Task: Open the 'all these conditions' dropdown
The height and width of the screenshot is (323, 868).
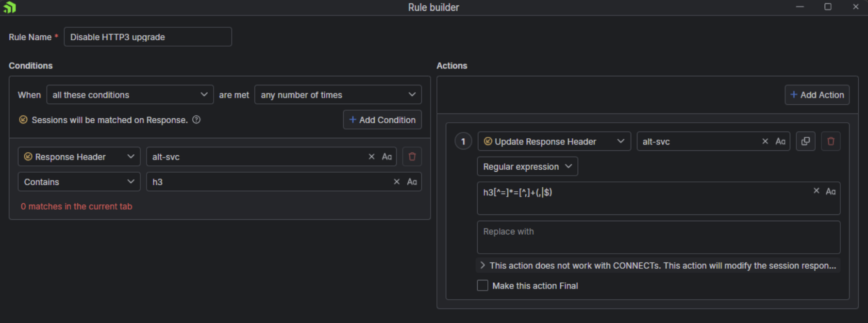Action: (130, 95)
